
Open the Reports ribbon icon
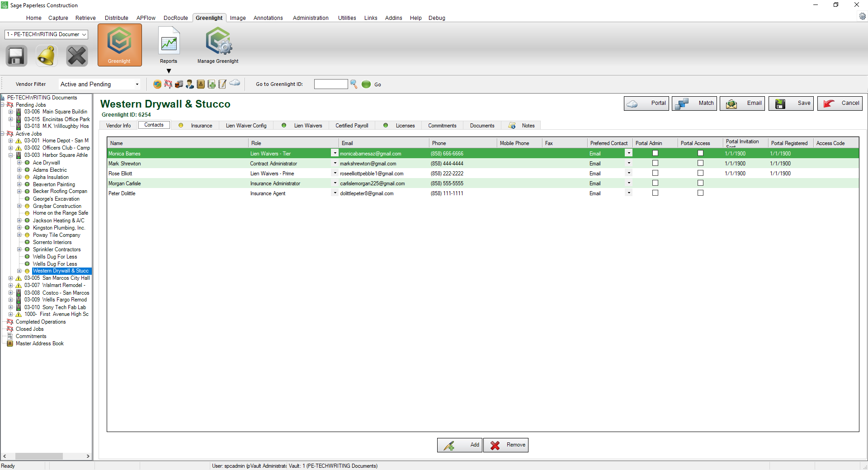click(169, 45)
